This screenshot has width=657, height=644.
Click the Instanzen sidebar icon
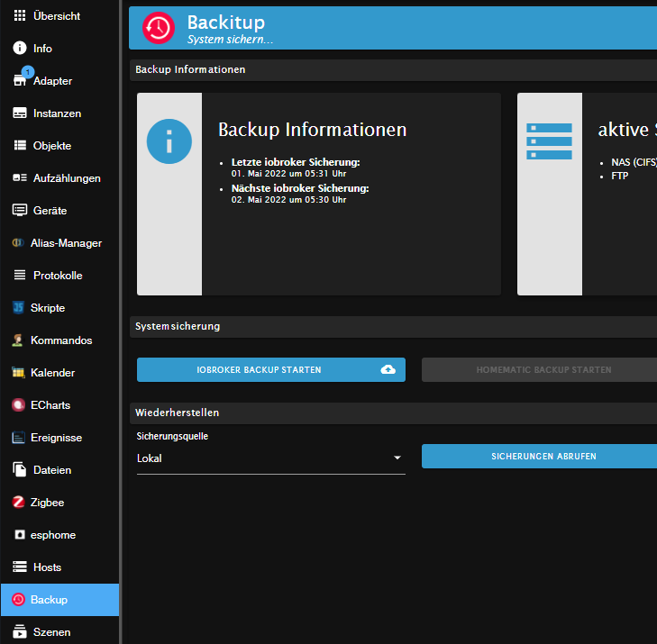(20, 113)
